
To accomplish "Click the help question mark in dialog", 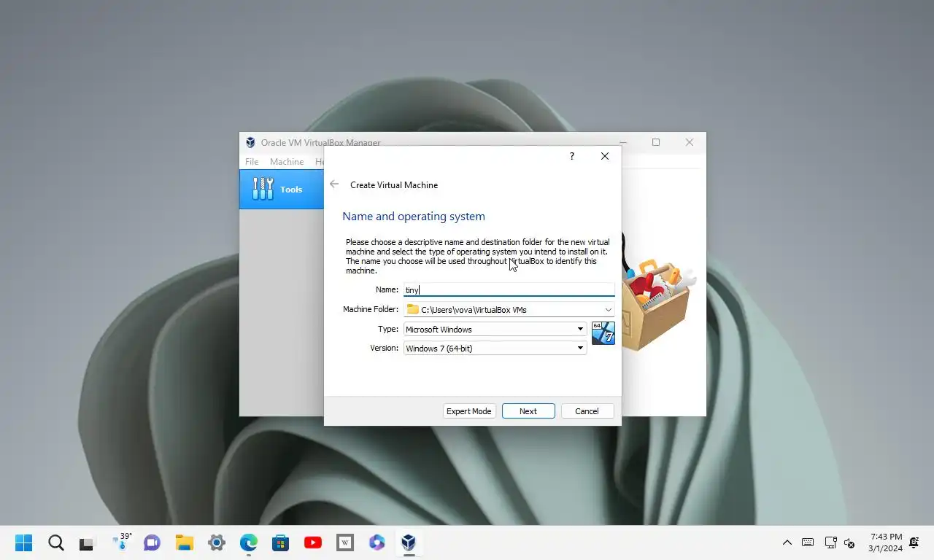I will click(571, 156).
